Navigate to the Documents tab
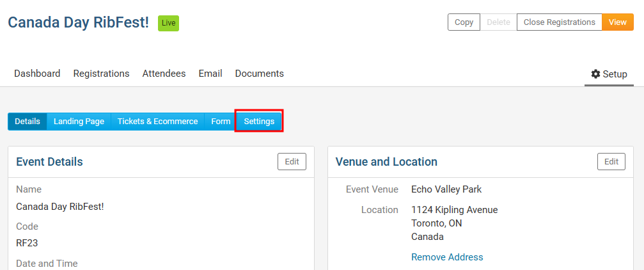 259,74
